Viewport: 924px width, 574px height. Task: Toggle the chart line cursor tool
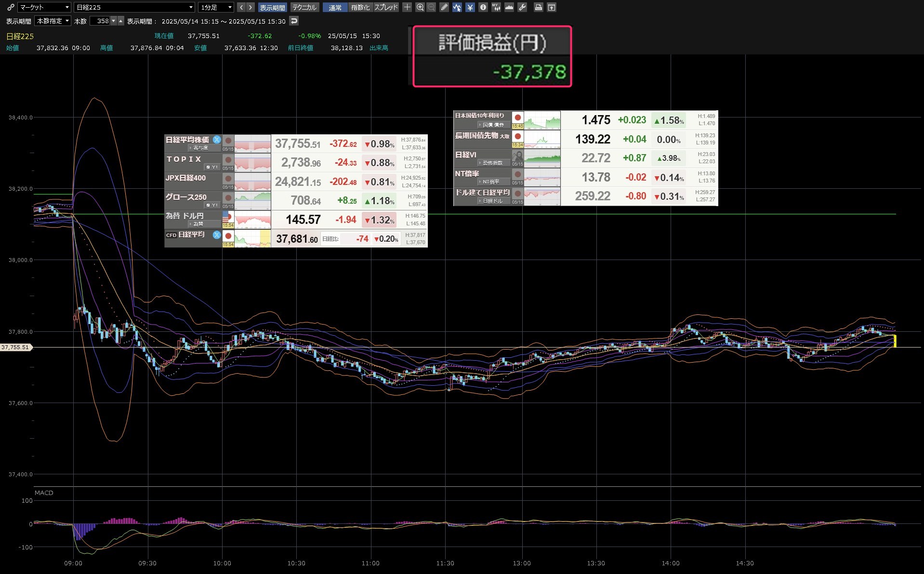[x=457, y=7]
